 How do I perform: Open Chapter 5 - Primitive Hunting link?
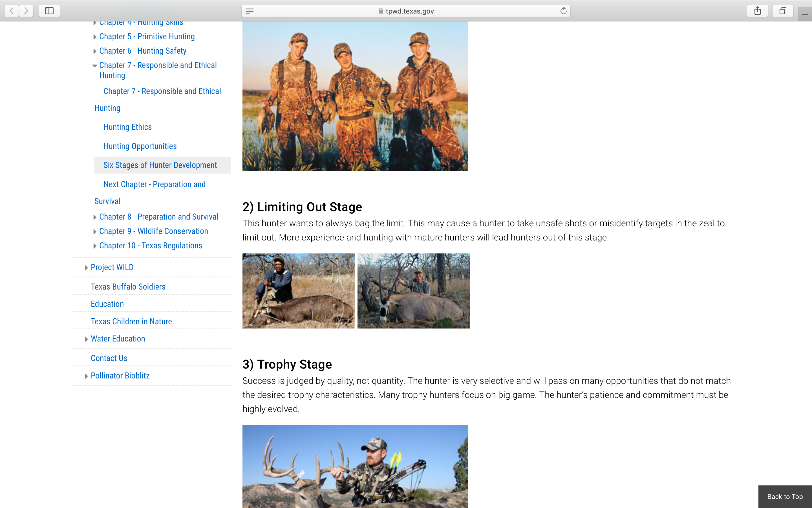[x=147, y=36]
